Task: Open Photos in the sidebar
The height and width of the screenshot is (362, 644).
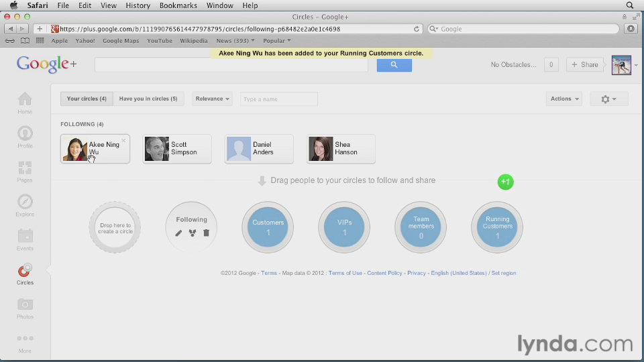Action: 25,306
